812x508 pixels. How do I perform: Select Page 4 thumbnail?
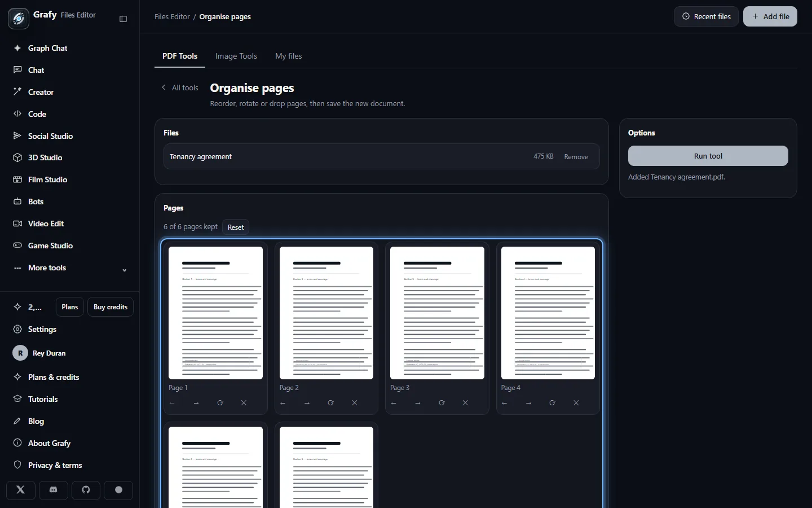548,313
